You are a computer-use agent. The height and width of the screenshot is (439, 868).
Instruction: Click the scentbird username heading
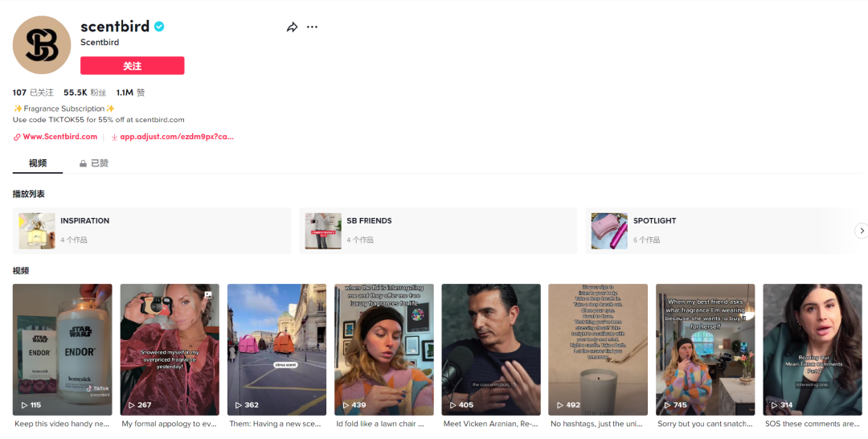click(x=115, y=26)
